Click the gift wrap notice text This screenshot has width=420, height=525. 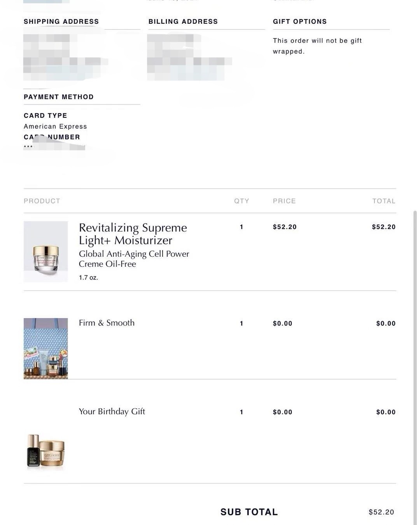[x=317, y=46]
